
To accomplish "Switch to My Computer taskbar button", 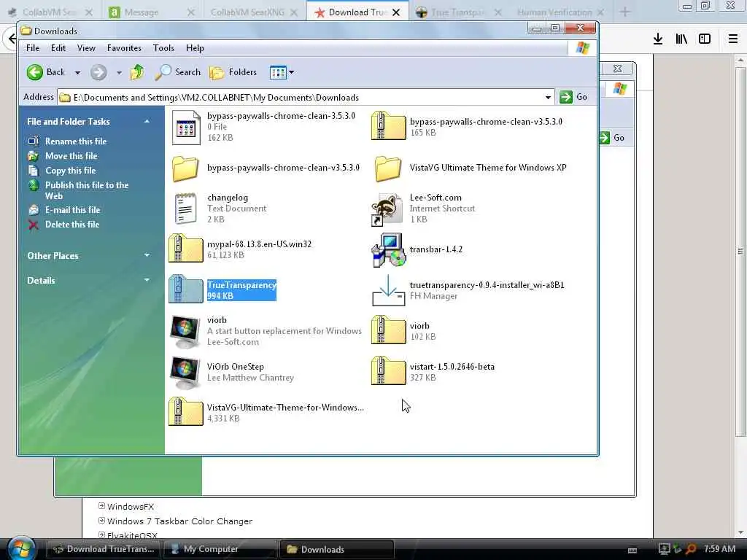I will tap(220, 549).
